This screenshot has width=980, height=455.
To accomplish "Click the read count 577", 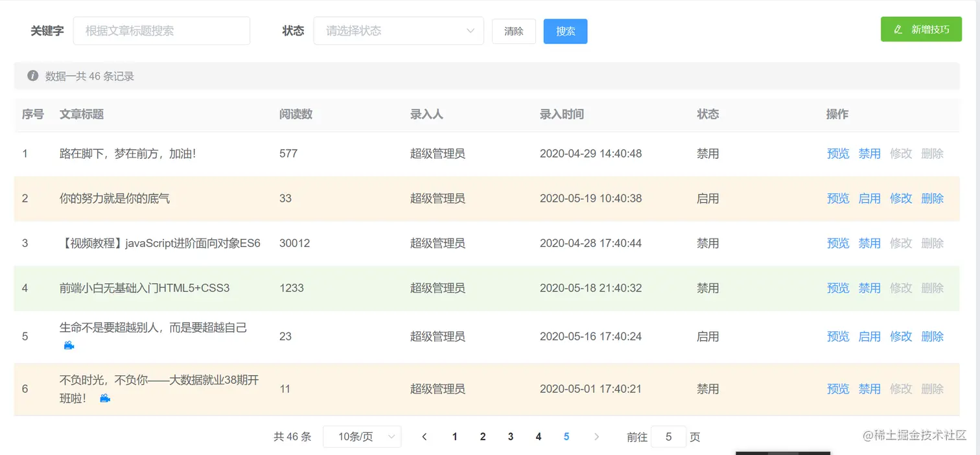I will 288,154.
